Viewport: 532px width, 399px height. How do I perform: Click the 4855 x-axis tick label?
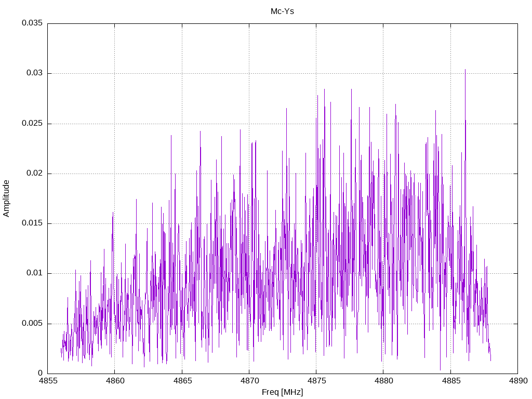pos(48,381)
